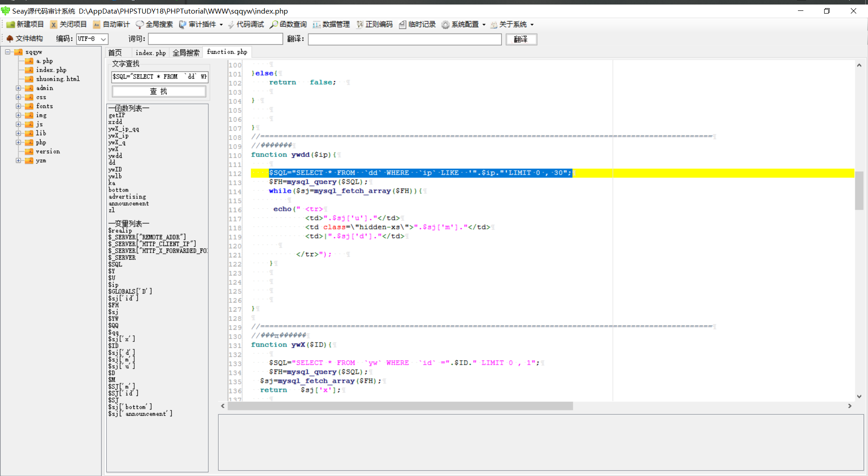
Task: Click inside the bottom output panel
Action: point(541,442)
